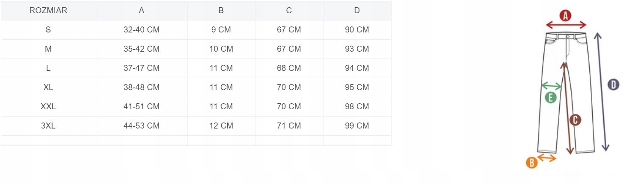
Task: Select the size S row label
Action: pos(48,30)
